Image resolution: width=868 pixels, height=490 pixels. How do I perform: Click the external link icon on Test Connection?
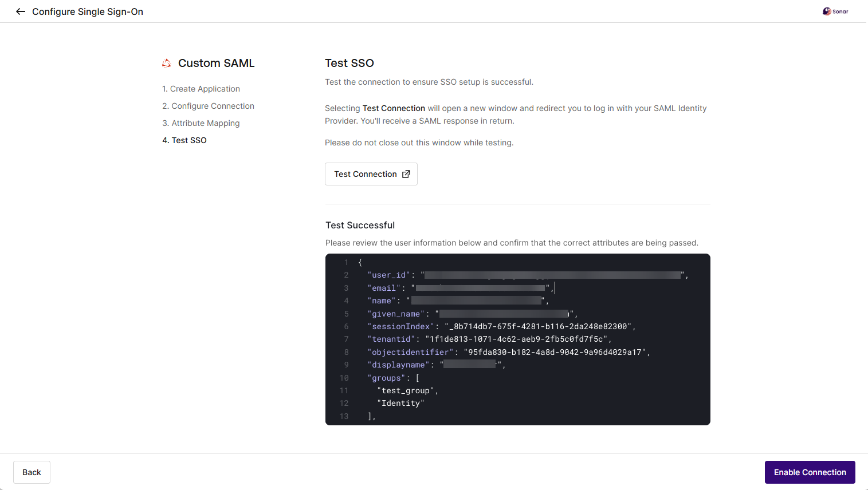pos(406,174)
